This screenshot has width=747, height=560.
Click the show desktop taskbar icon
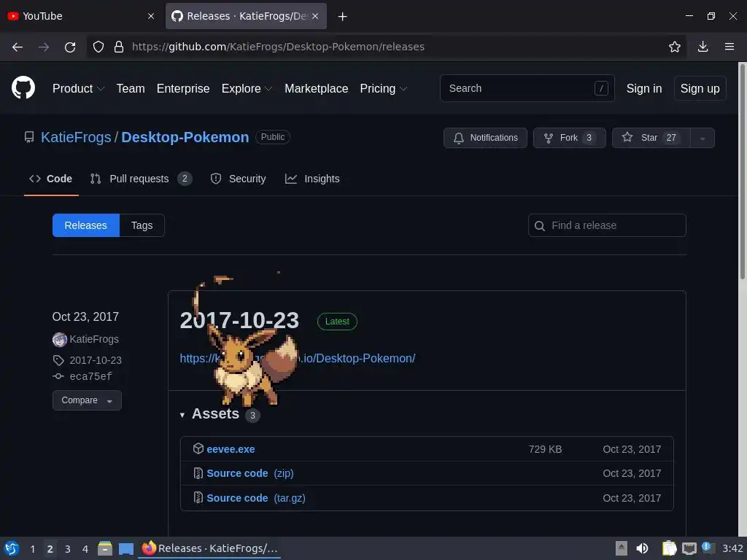click(125, 548)
